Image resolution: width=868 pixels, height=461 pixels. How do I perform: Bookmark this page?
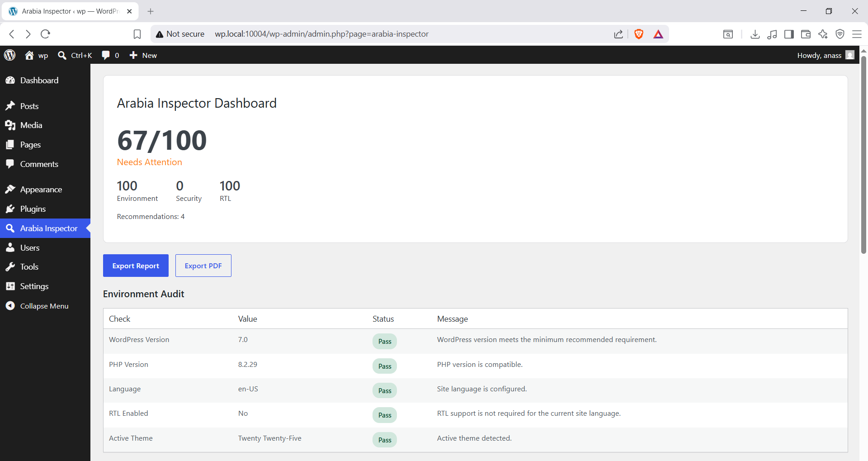coord(137,34)
